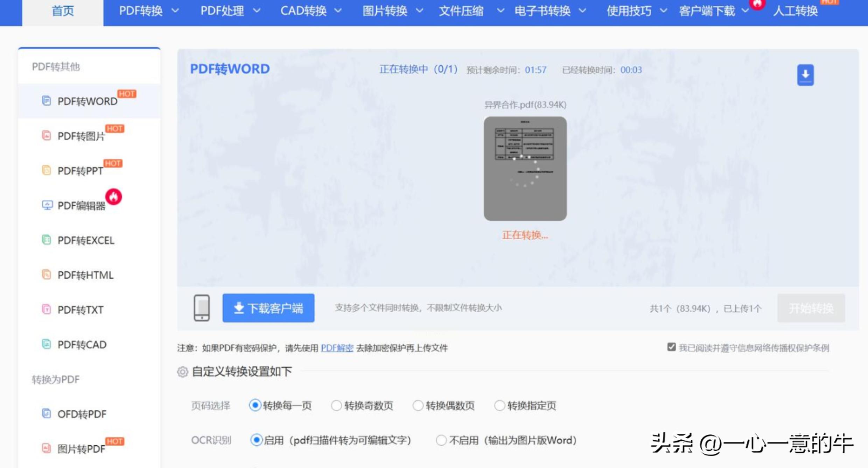The image size is (868, 468).
Task: Expand the PDF转换 dropdown menu
Action: 141,11
